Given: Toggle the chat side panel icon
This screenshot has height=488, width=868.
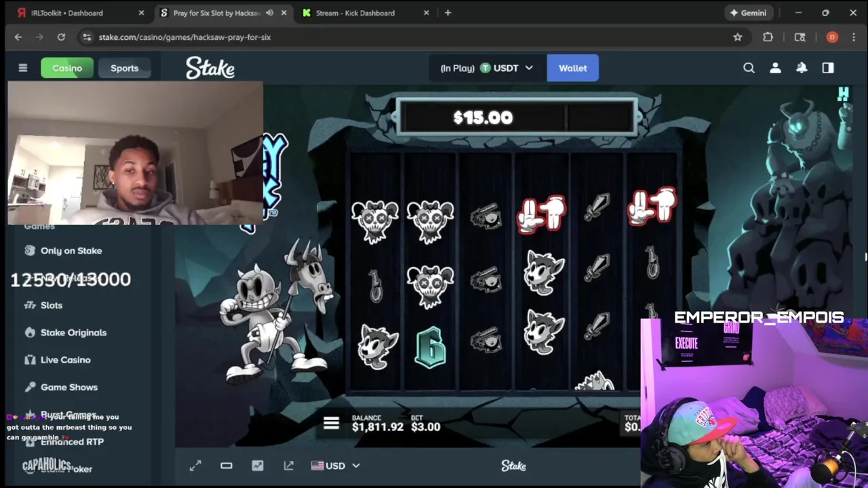Looking at the screenshot, I should 828,68.
